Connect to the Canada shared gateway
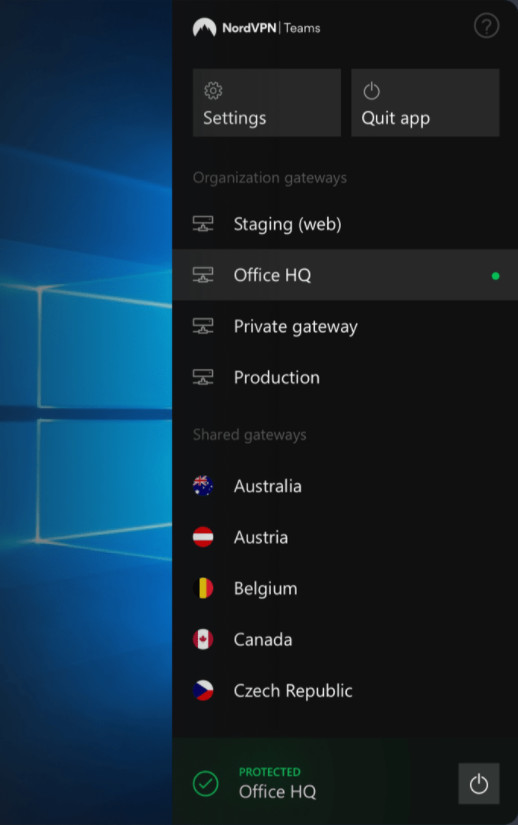 345,639
